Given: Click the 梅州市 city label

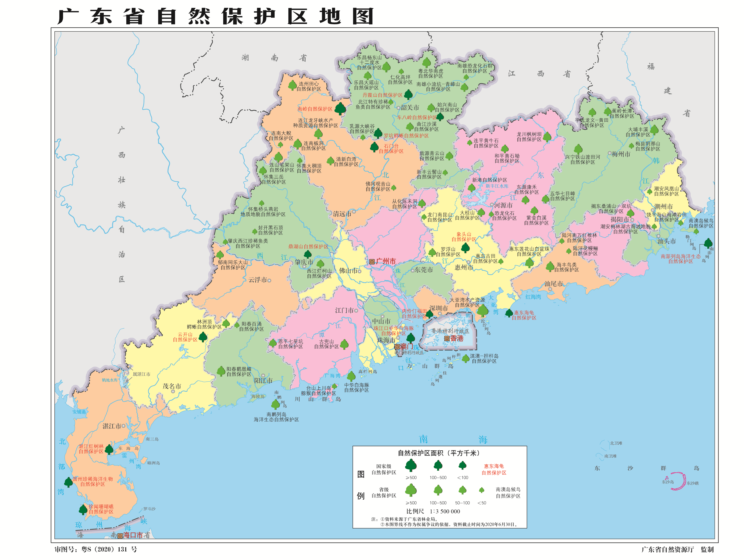Looking at the screenshot, I should [621, 154].
